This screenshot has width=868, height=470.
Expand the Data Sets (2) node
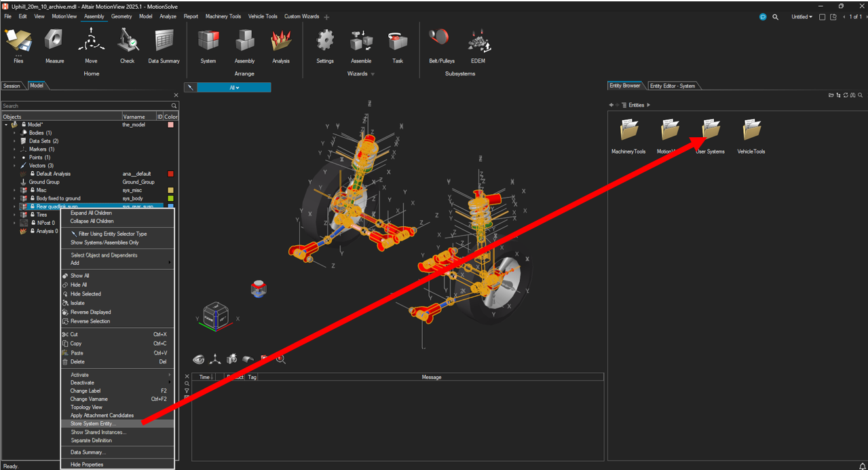click(14, 141)
